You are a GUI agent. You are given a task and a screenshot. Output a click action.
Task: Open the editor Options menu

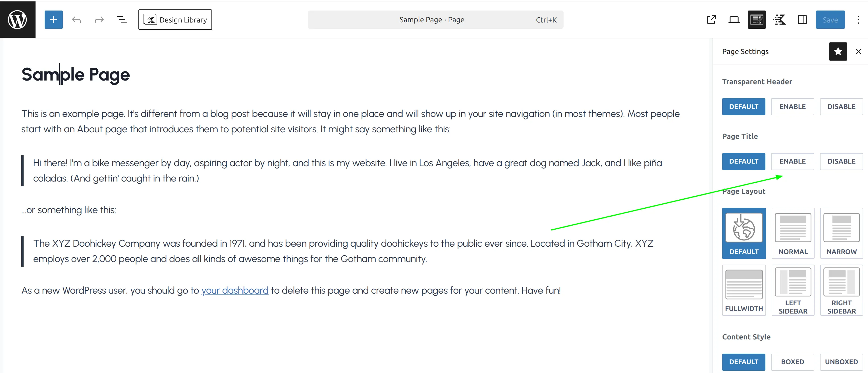(858, 20)
